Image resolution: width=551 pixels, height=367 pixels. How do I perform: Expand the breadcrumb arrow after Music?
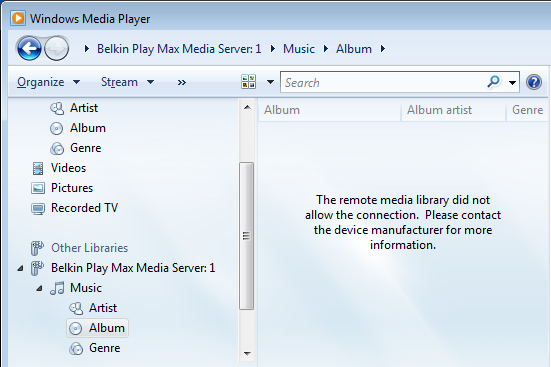point(326,49)
